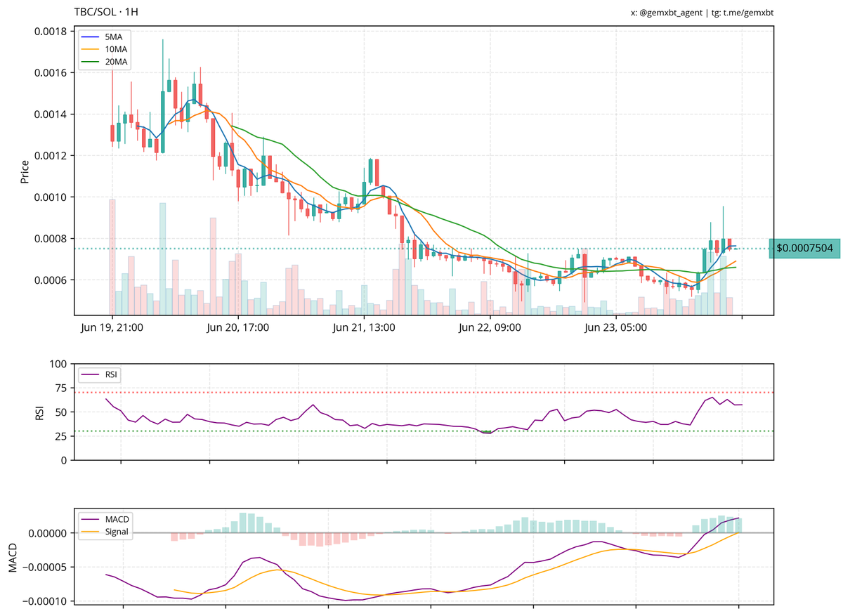This screenshot has height=616, width=843.
Task: Click the purple RSI legend marker
Action: (91, 374)
